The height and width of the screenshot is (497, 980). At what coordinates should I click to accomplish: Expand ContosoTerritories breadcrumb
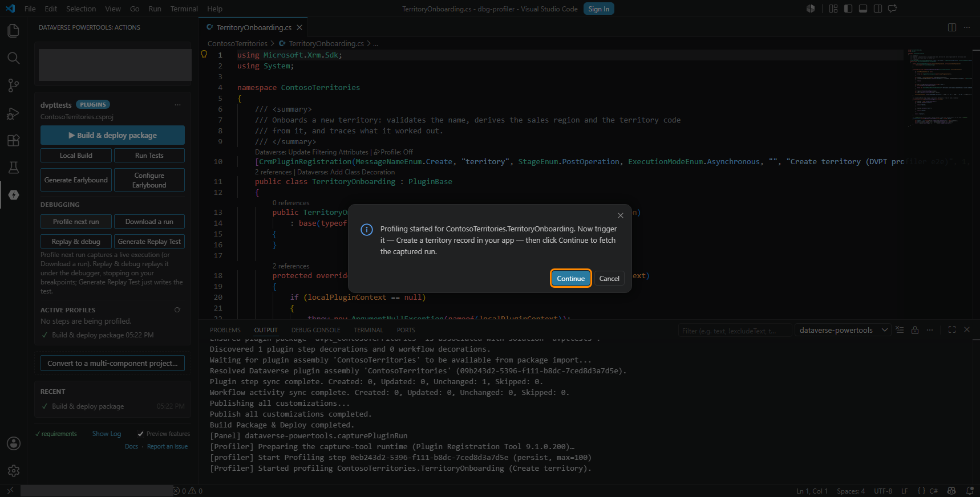tap(237, 43)
